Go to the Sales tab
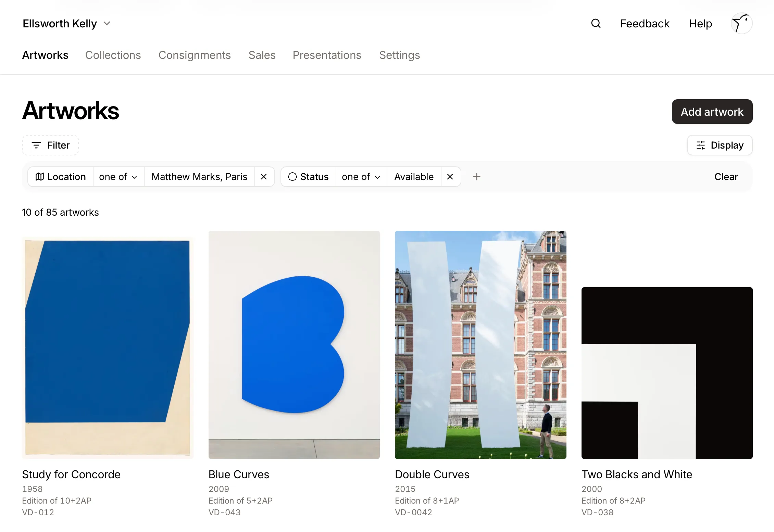The width and height of the screenshot is (774, 532). (262, 55)
